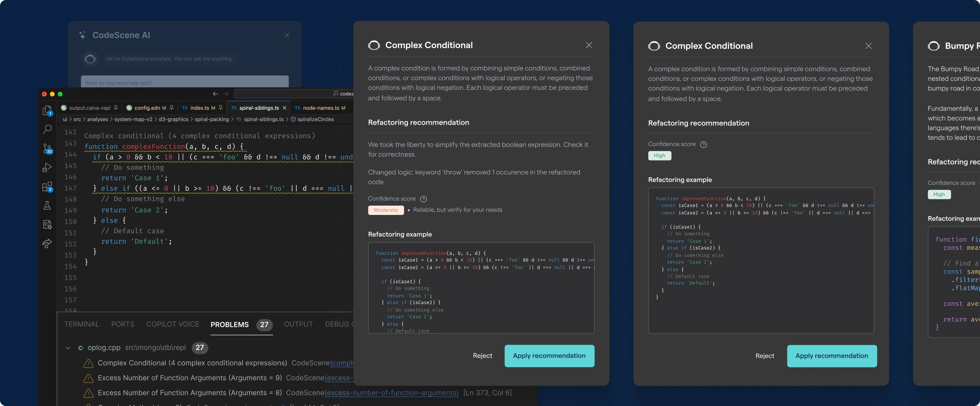Screen dimensions: 980x406
Task: Collapse the oplog.cpp problems group
Action: coord(68,348)
